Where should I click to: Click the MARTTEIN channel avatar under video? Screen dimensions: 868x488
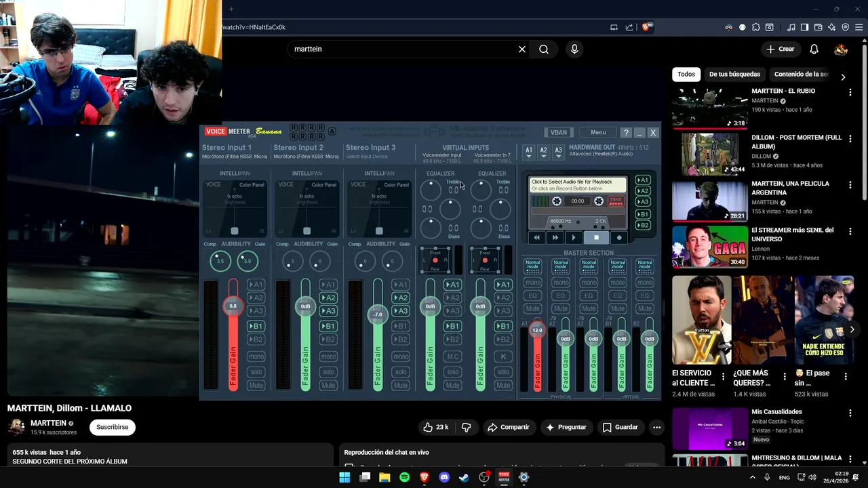tap(16, 427)
